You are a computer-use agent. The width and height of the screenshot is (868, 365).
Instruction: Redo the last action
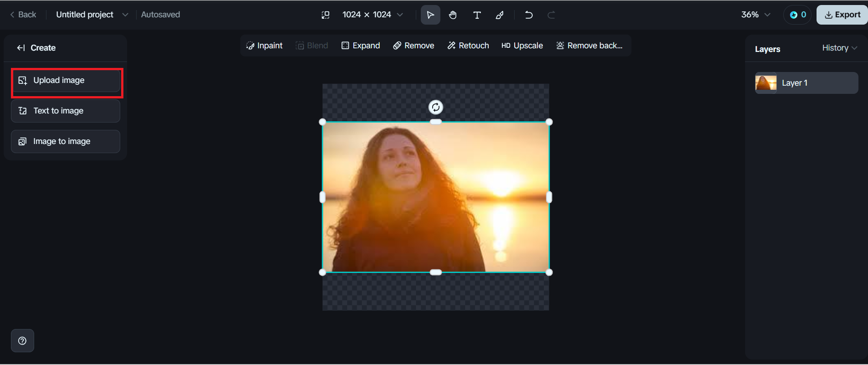coord(551,15)
